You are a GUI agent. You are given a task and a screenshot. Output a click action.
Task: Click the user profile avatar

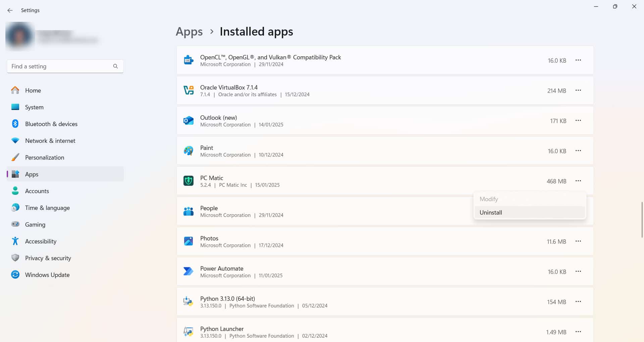pyautogui.click(x=19, y=36)
